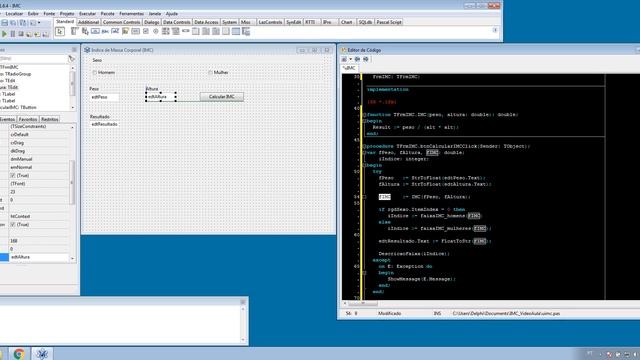Pick the TPanel component from the palette

[226, 31]
